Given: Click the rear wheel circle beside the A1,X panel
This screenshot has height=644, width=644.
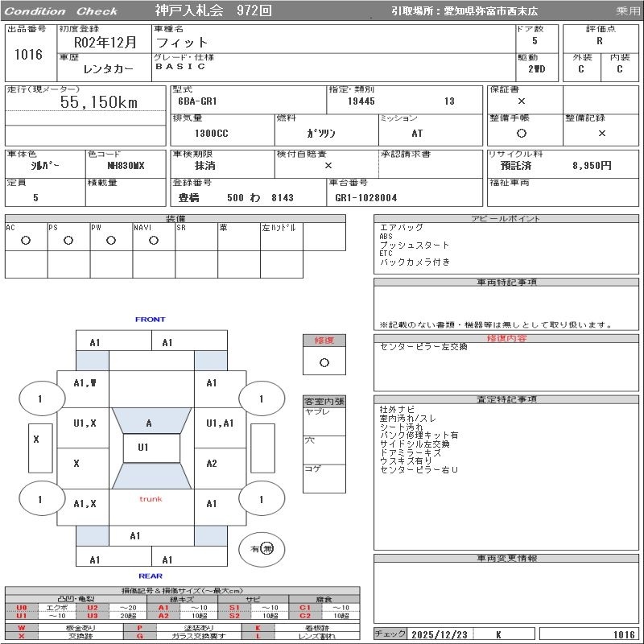Looking at the screenshot, I should [x=40, y=500].
